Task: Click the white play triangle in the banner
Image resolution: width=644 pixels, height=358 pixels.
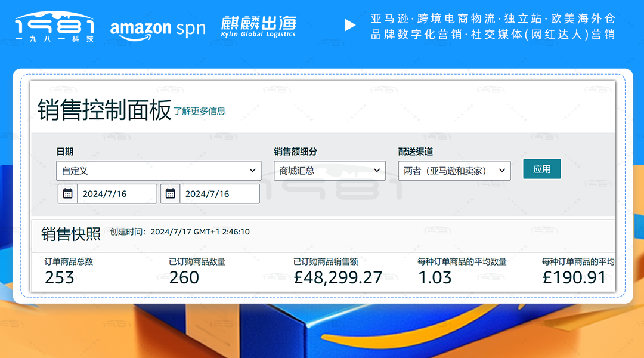Action: 350,26
